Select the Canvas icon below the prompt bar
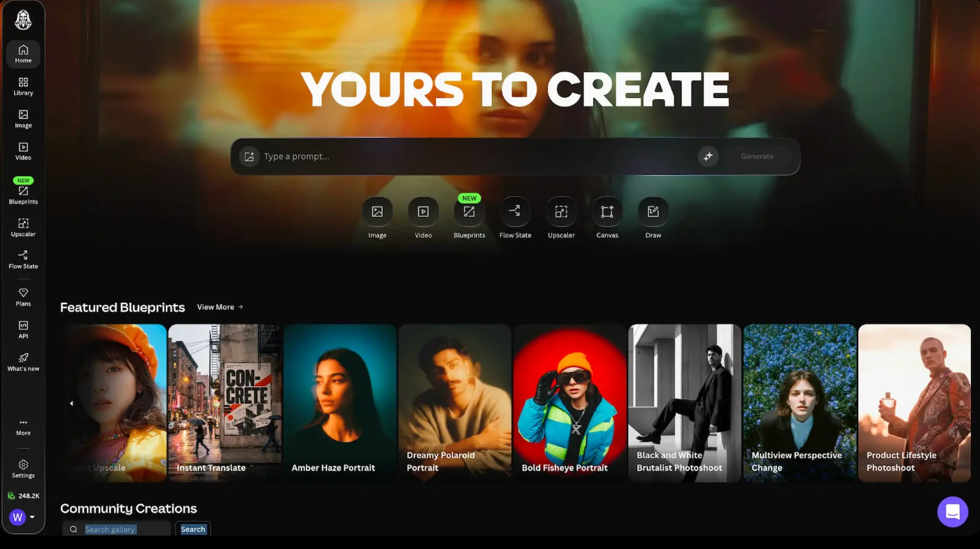Screen dimensions: 980x549 pos(606,211)
